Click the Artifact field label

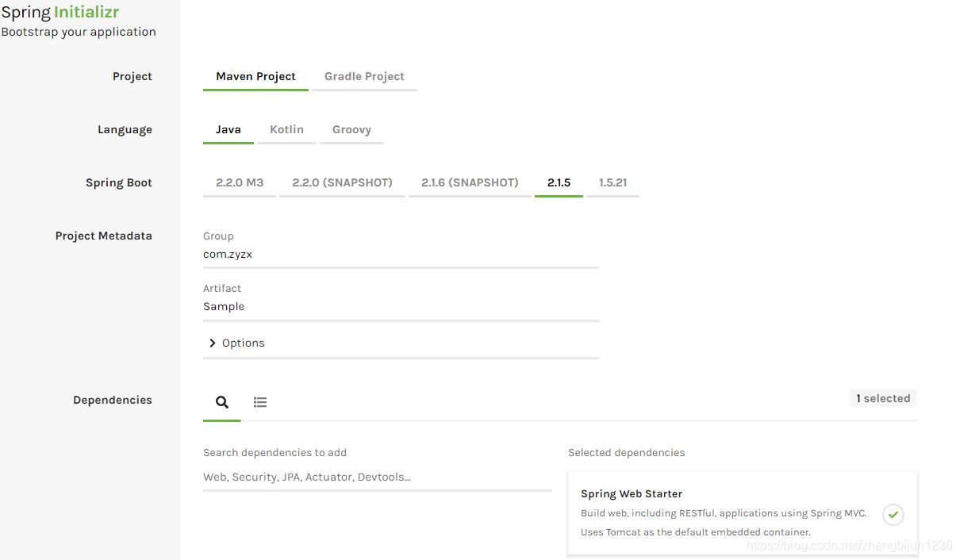pyautogui.click(x=222, y=289)
